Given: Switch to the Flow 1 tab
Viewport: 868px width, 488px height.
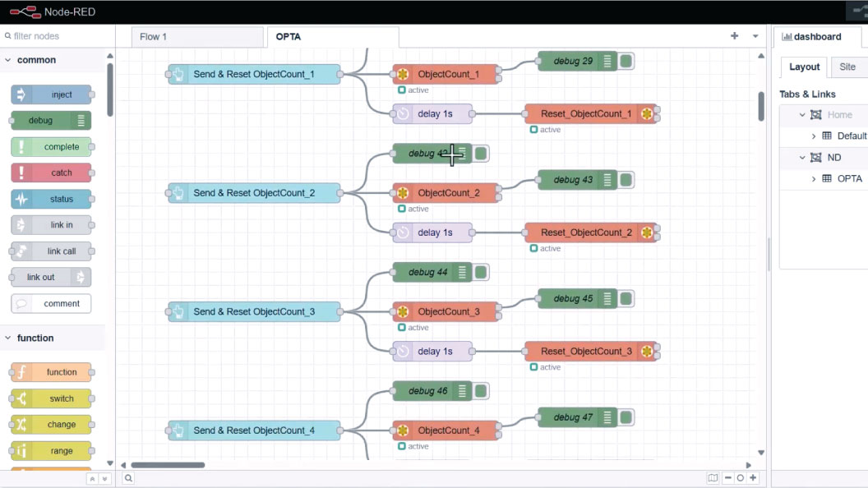Looking at the screenshot, I should (x=197, y=36).
